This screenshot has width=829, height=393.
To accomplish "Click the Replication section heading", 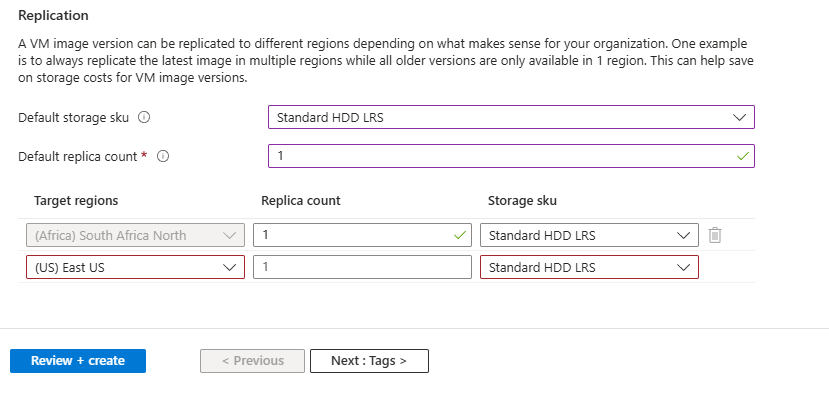I will 53,15.
